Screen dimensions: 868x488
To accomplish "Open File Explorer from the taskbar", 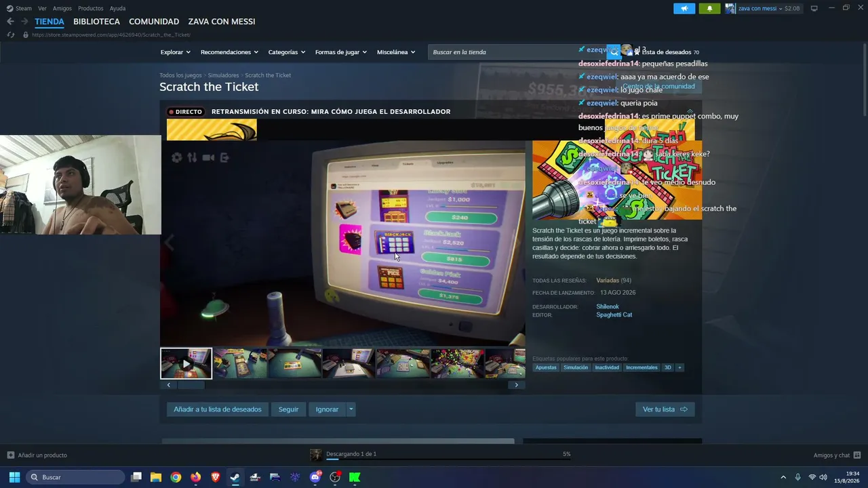I will coord(156,477).
